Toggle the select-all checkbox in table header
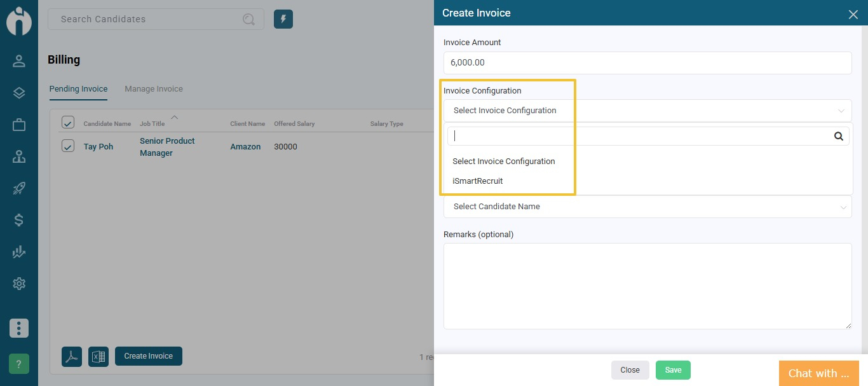Image resolution: width=868 pixels, height=386 pixels. coord(68,123)
